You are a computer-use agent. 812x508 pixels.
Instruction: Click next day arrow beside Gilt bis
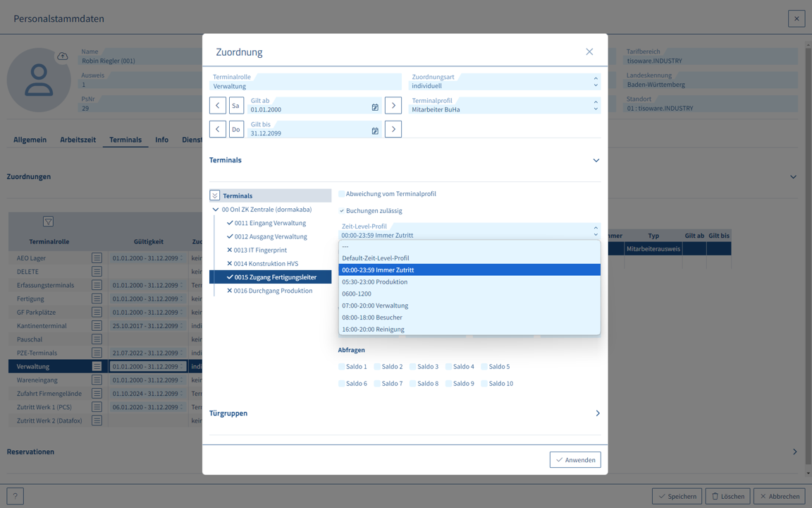tap(393, 129)
